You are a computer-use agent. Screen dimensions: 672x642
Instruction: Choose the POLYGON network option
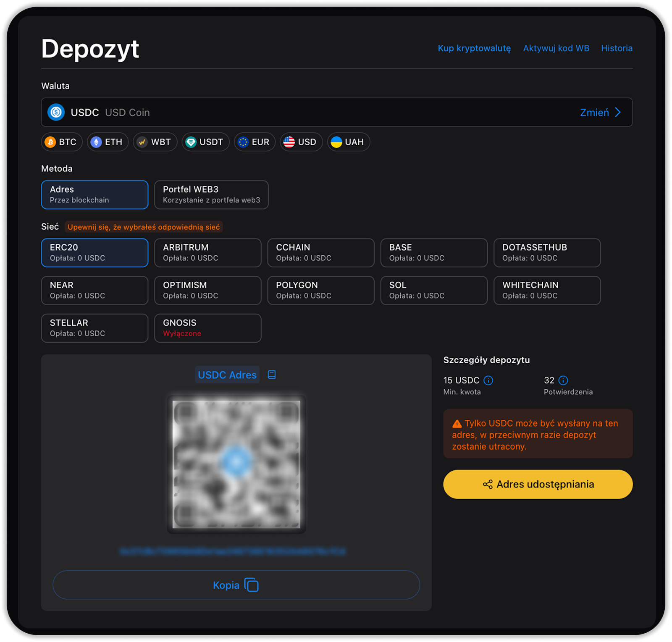320,291
